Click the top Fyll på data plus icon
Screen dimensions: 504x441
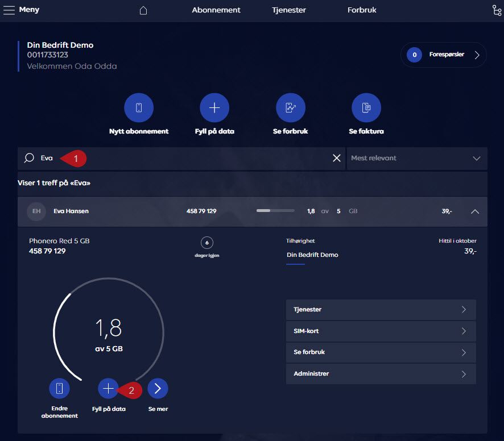[x=214, y=107]
